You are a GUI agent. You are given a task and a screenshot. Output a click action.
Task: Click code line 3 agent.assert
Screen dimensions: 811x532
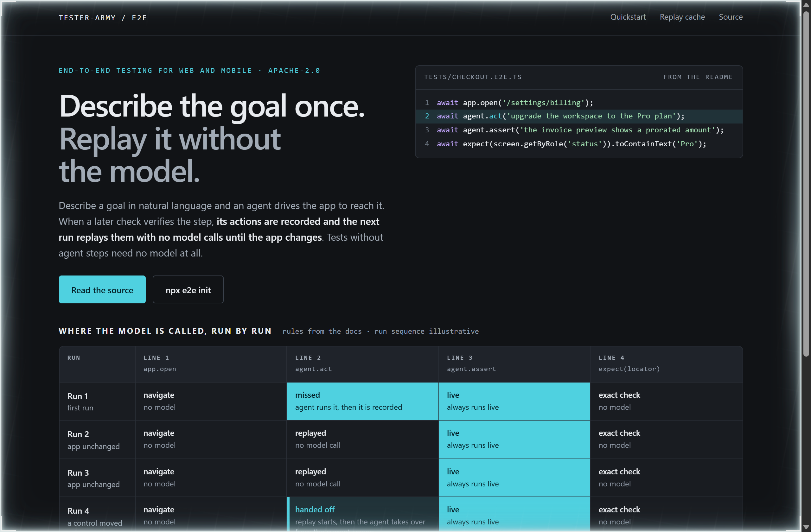tap(578, 130)
